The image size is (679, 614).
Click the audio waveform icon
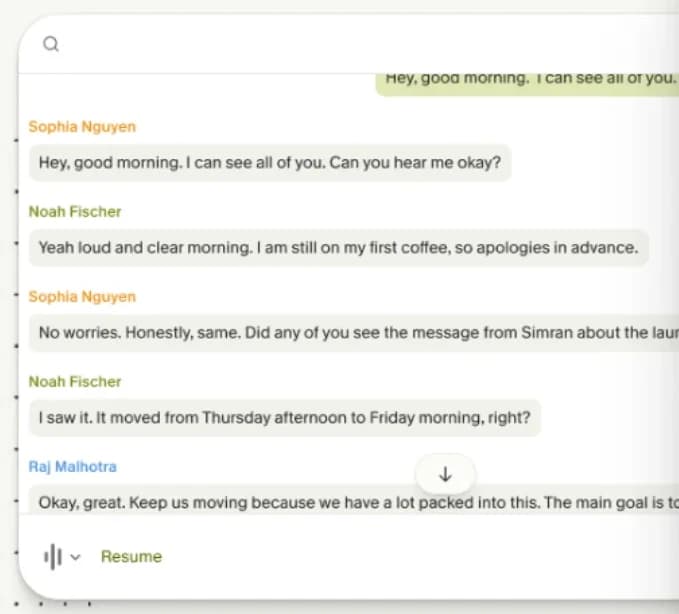pos(53,556)
